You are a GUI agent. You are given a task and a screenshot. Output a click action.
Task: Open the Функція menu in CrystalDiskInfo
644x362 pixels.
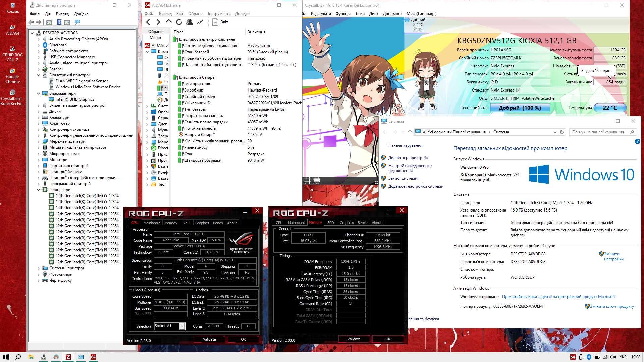point(343,14)
